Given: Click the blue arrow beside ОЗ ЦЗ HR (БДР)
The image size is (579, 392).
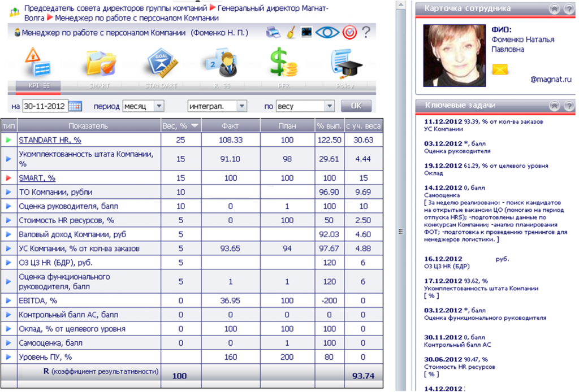Looking at the screenshot, I should [8, 263].
